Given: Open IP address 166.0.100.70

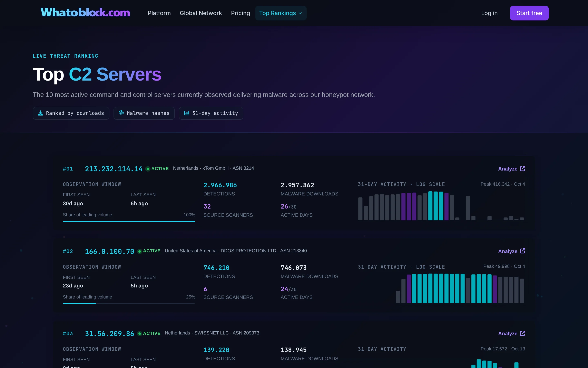Looking at the screenshot, I should pos(109,251).
